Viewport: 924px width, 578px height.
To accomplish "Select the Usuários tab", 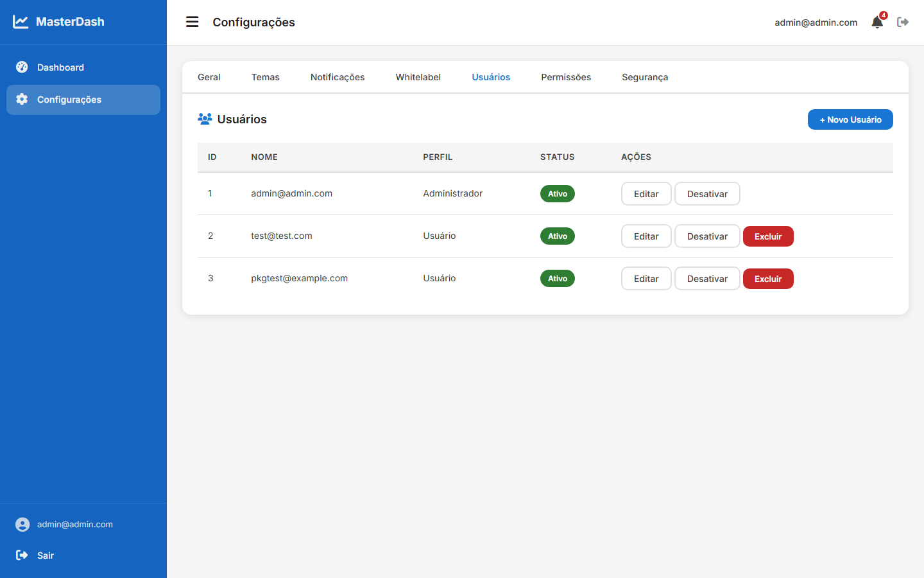I will click(491, 77).
